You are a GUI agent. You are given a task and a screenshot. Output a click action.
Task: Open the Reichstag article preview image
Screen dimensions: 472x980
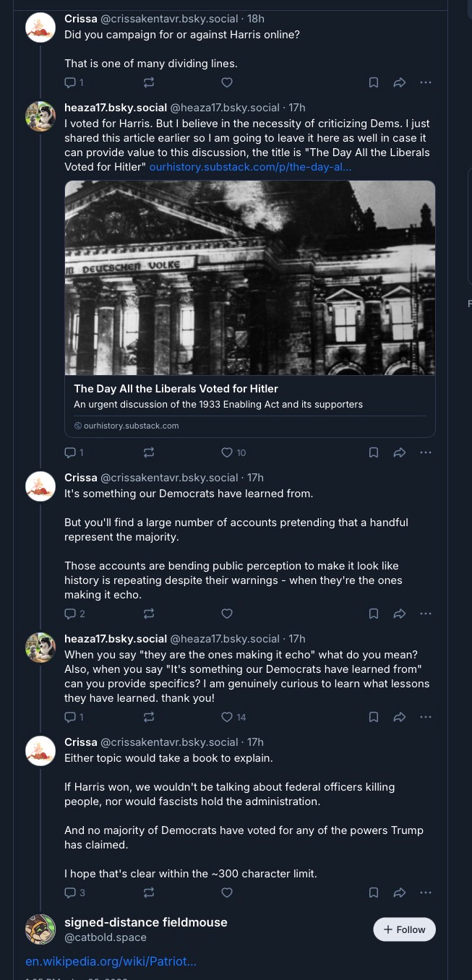(x=250, y=278)
